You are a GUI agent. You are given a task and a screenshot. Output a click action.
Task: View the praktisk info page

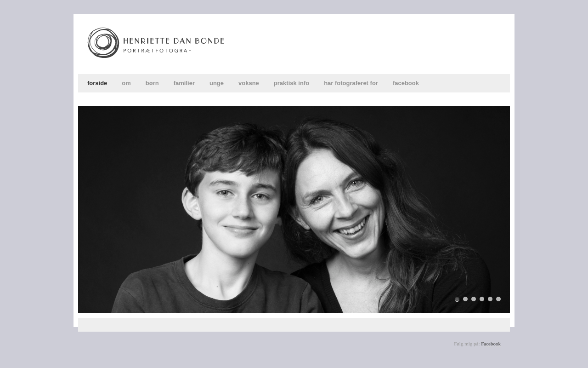pos(291,83)
